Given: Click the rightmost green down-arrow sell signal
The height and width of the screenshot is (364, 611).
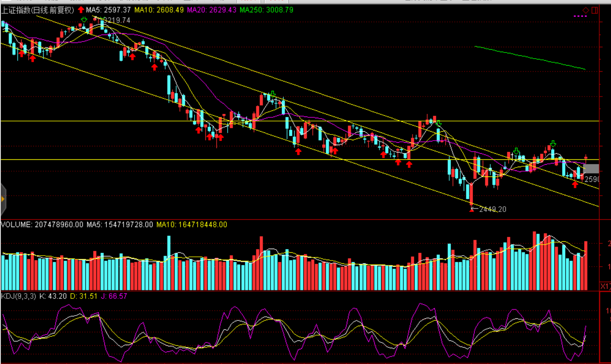Looking at the screenshot, I should pos(553,143).
